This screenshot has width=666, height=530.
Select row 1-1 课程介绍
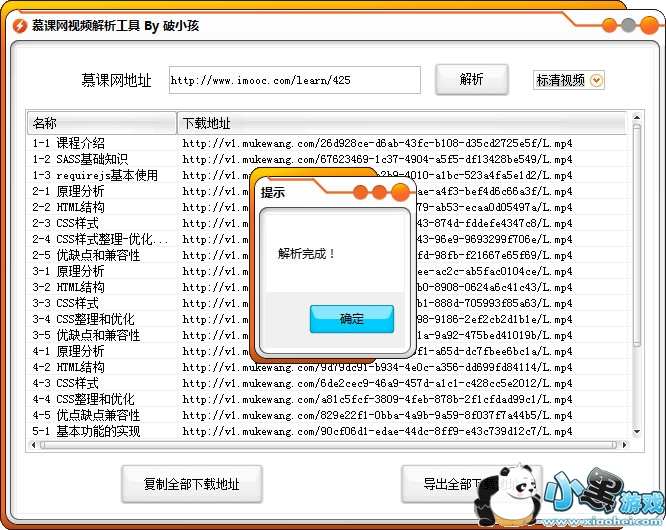tap(327, 143)
